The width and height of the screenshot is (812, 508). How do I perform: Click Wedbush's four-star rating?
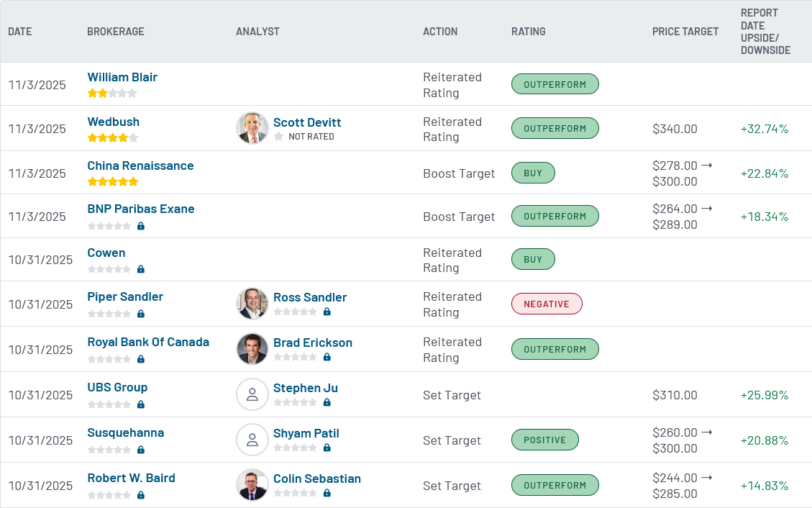(x=112, y=137)
